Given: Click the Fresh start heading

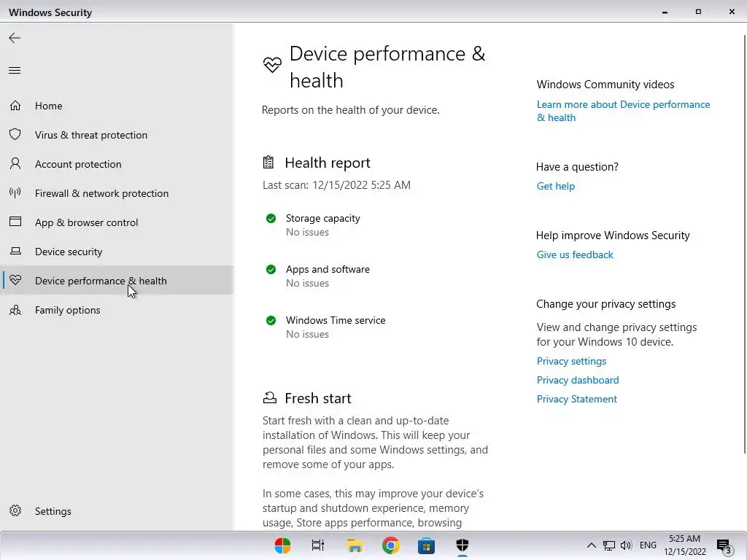Looking at the screenshot, I should coord(318,398).
